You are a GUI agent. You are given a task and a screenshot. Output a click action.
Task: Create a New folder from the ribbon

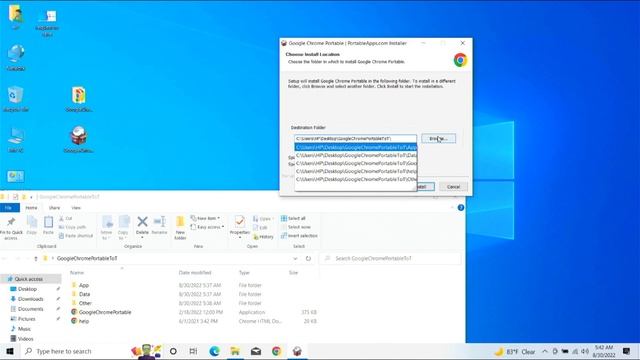point(180,228)
